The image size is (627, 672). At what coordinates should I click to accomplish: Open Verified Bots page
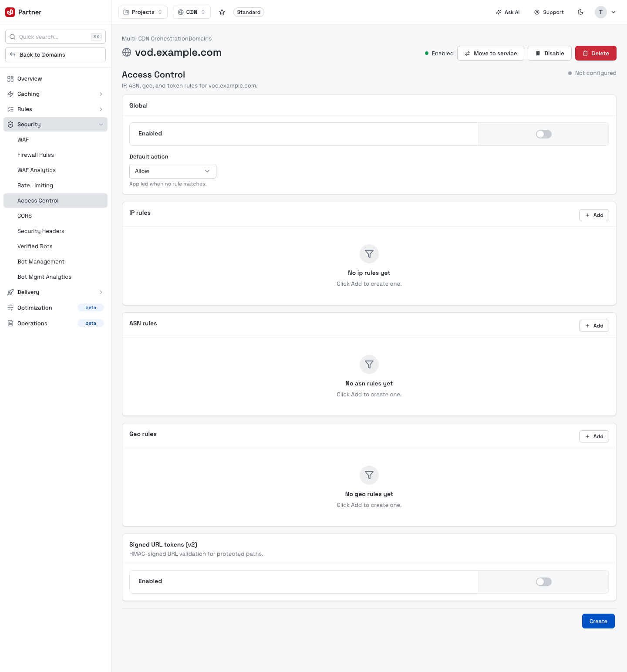[55, 247]
